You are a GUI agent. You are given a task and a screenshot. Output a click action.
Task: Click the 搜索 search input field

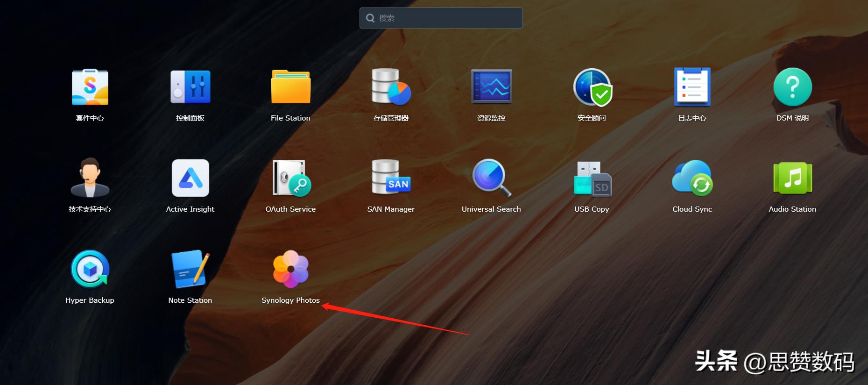pyautogui.click(x=441, y=18)
